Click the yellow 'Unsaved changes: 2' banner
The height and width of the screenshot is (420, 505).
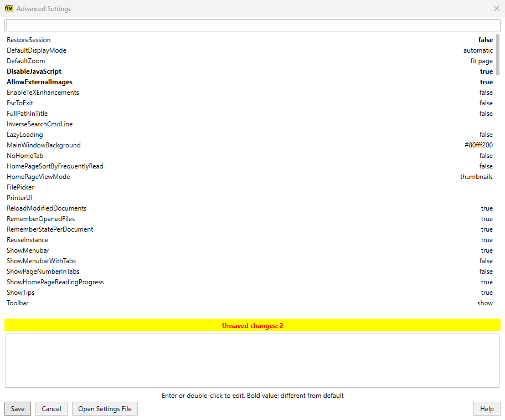point(252,325)
